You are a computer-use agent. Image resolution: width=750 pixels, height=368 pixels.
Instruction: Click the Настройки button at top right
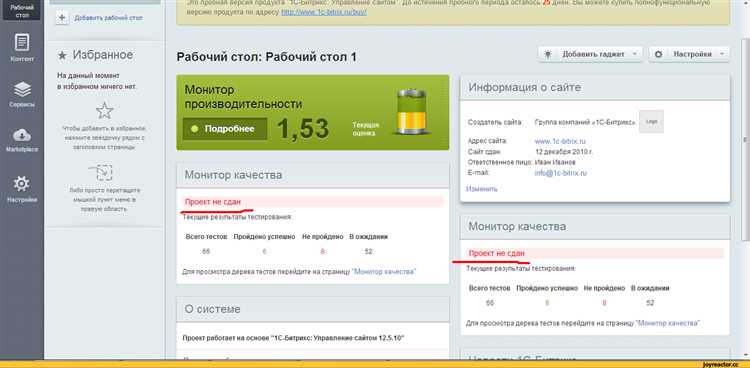pos(689,54)
